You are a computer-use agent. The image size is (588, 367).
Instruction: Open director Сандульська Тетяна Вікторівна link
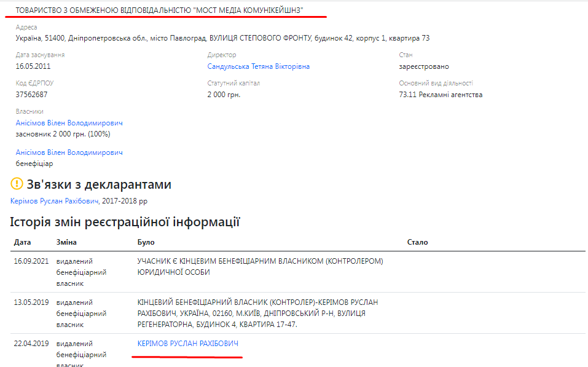coord(258,66)
